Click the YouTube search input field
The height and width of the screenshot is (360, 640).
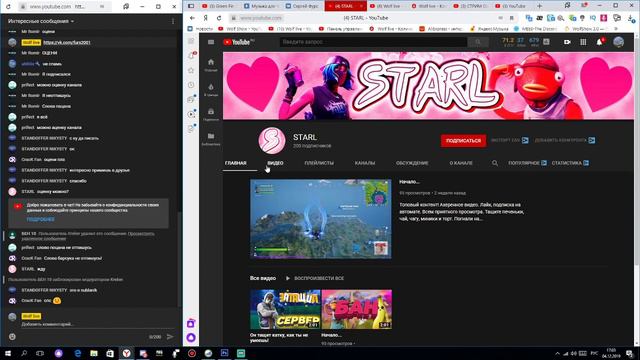point(373,42)
